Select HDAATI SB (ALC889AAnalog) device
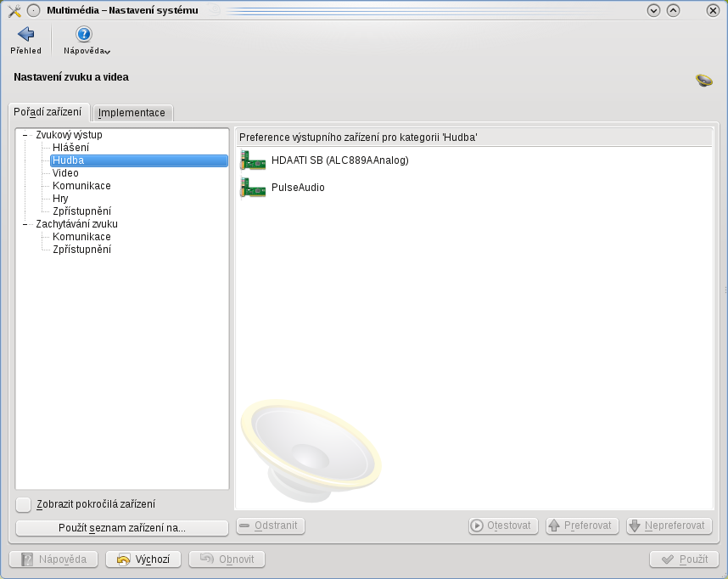Viewport: 728px width, 579px height. [340, 160]
